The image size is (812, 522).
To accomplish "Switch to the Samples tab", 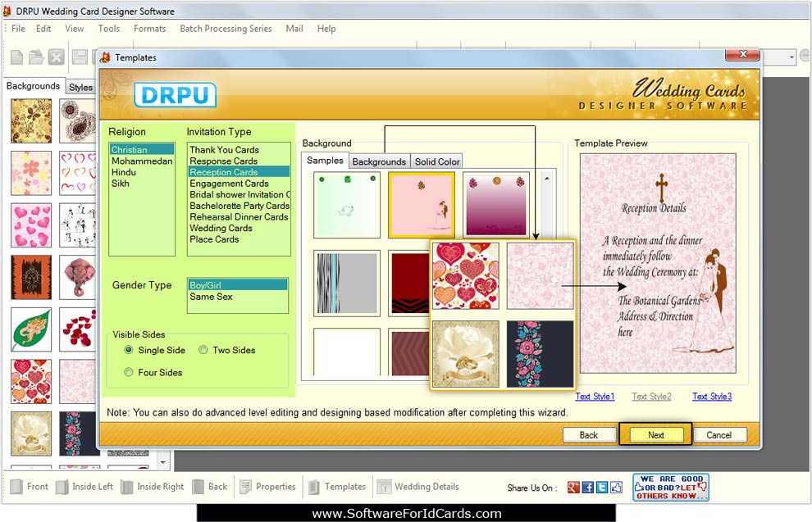I will tap(325, 161).
